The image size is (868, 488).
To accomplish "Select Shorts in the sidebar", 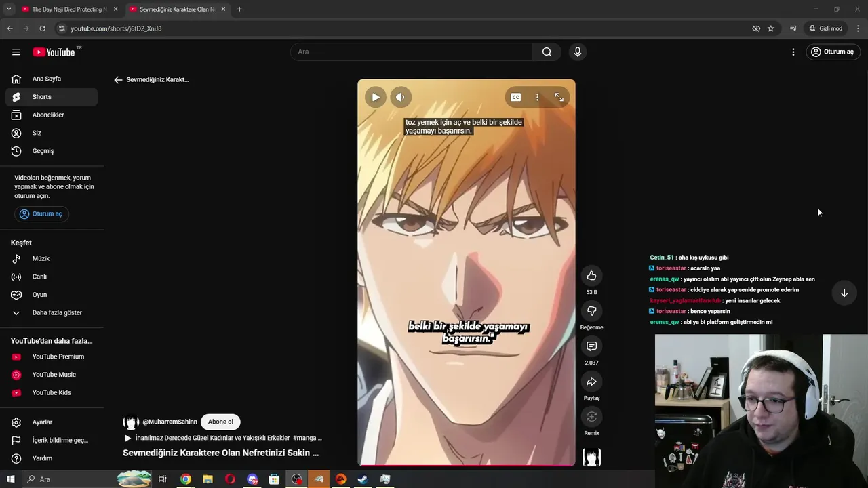I will pyautogui.click(x=52, y=97).
